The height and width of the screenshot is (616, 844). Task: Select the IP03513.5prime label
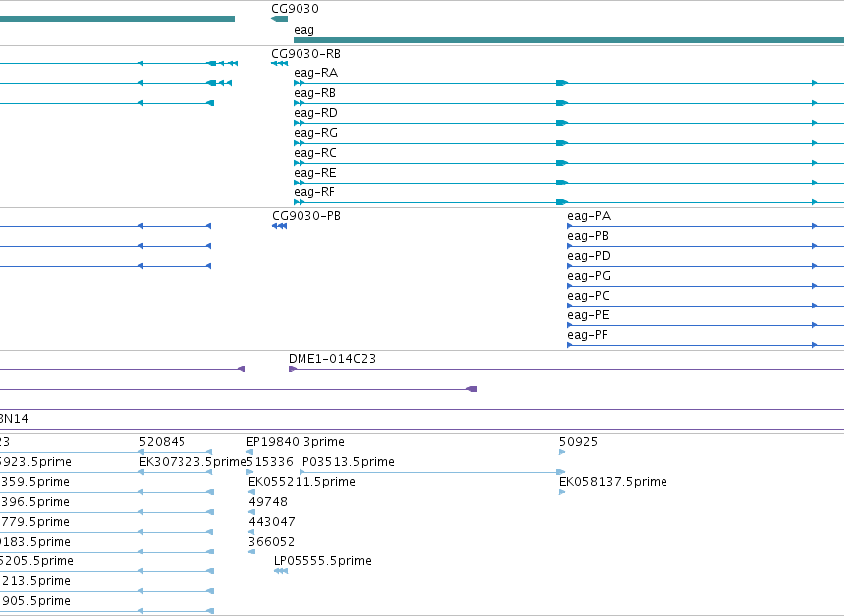347,462
